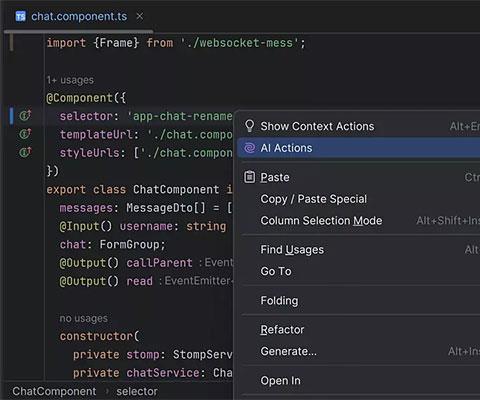Click gutter icon beside templateUrl line
Viewport: 480px width, 400px height.
[25, 134]
